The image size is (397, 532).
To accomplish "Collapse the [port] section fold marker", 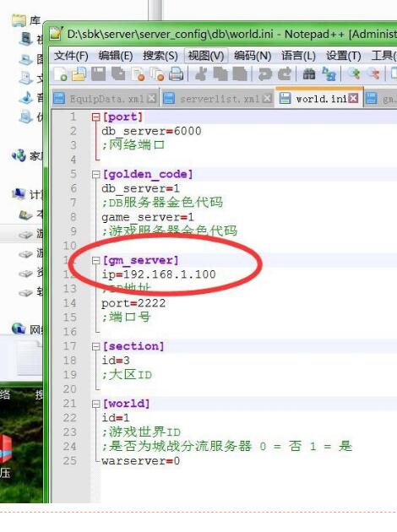I will [96, 117].
